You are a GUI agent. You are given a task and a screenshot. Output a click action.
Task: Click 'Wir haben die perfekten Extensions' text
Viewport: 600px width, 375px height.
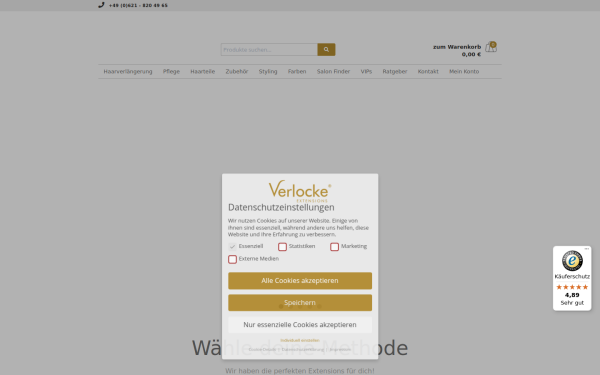click(x=300, y=371)
